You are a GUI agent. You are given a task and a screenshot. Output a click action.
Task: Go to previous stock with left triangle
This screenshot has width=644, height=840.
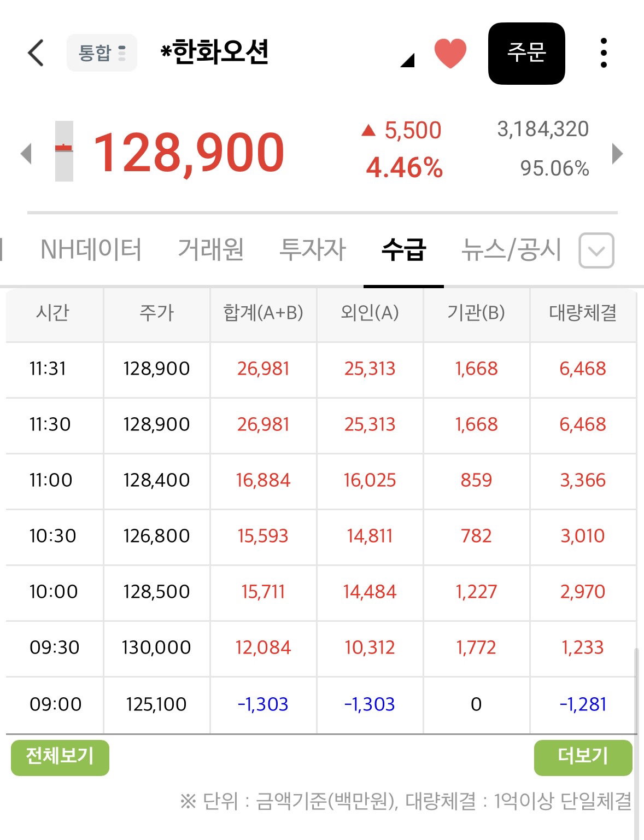26,153
